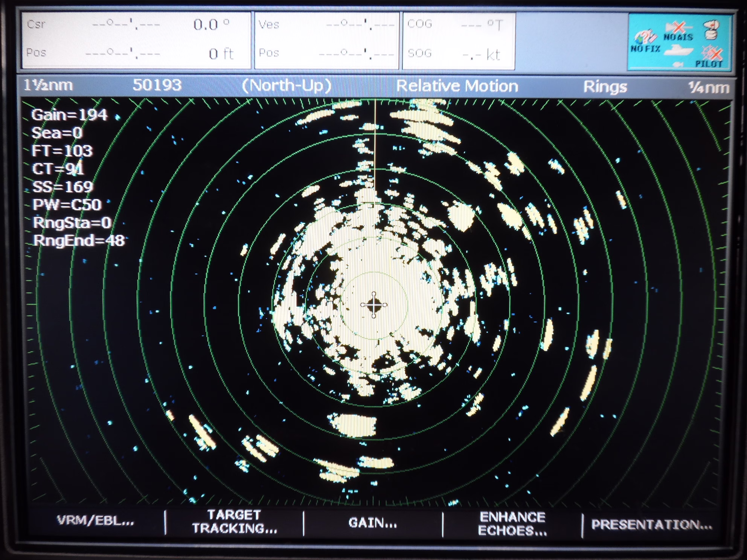Select the NO AIS status icon
This screenshot has width=747, height=560.
(x=678, y=31)
